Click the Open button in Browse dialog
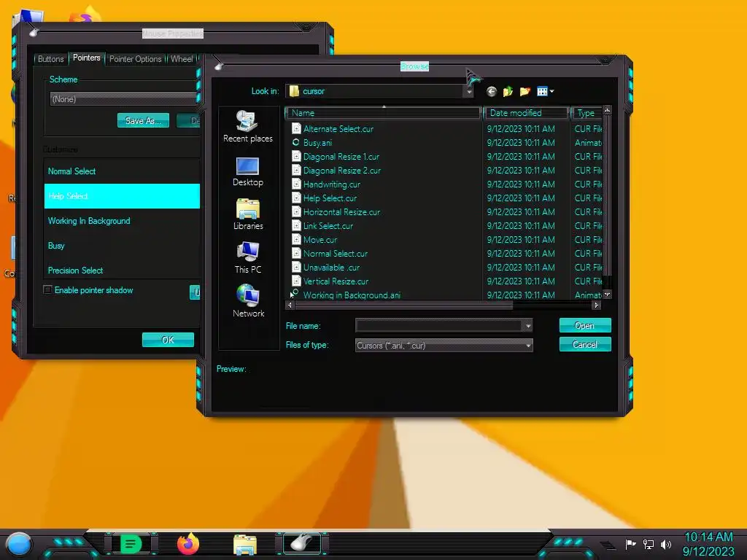The width and height of the screenshot is (747, 560). [x=585, y=325]
